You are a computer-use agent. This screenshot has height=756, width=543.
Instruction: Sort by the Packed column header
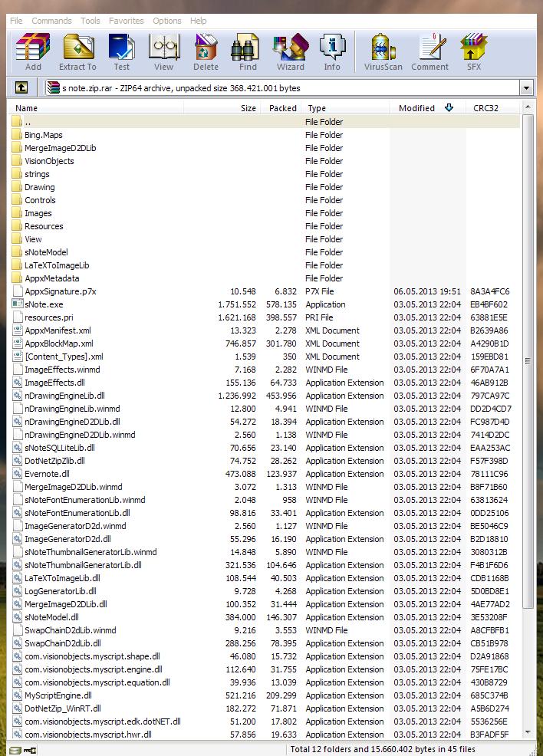point(281,108)
